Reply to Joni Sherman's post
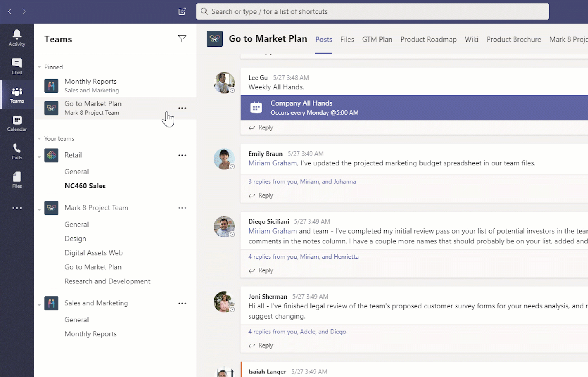This screenshot has width=588, height=377. tap(261, 345)
